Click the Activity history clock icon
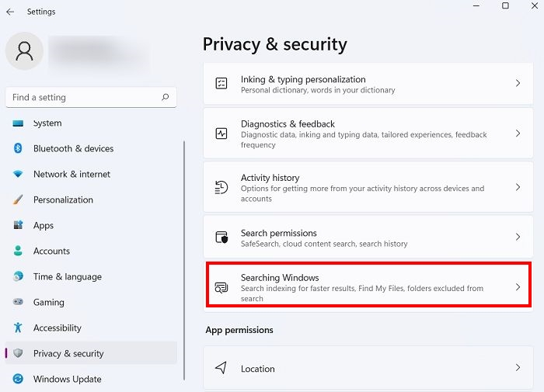This screenshot has width=544, height=392. point(221,187)
